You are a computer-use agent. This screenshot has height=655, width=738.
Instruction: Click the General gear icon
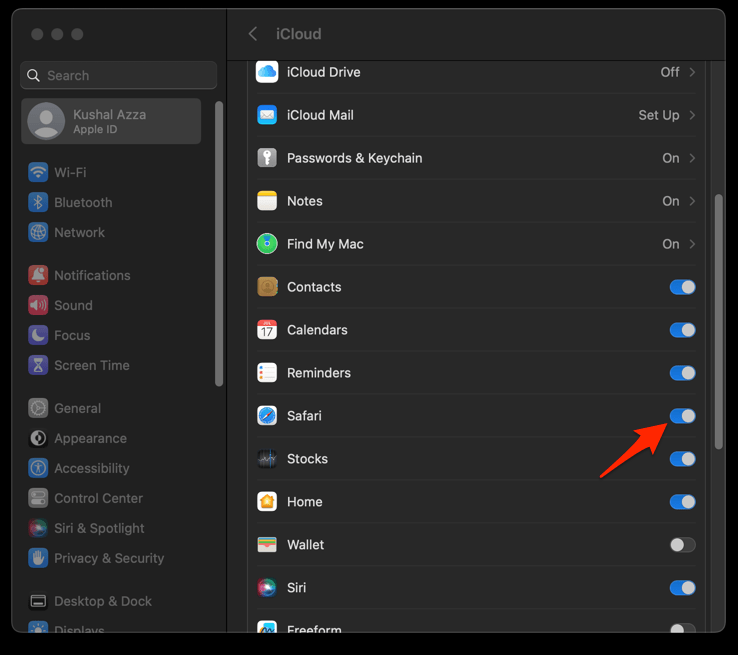pos(38,408)
